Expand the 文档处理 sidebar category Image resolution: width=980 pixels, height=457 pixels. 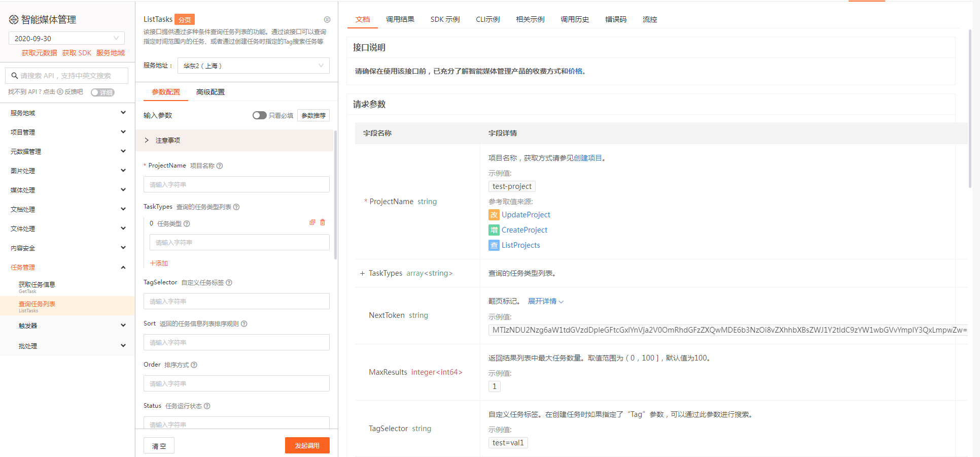[x=67, y=209]
